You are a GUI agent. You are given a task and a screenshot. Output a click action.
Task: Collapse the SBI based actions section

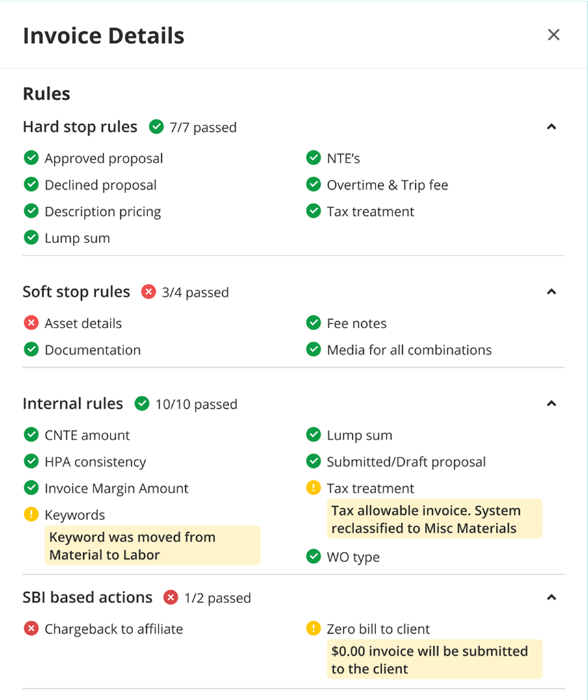coord(552,597)
